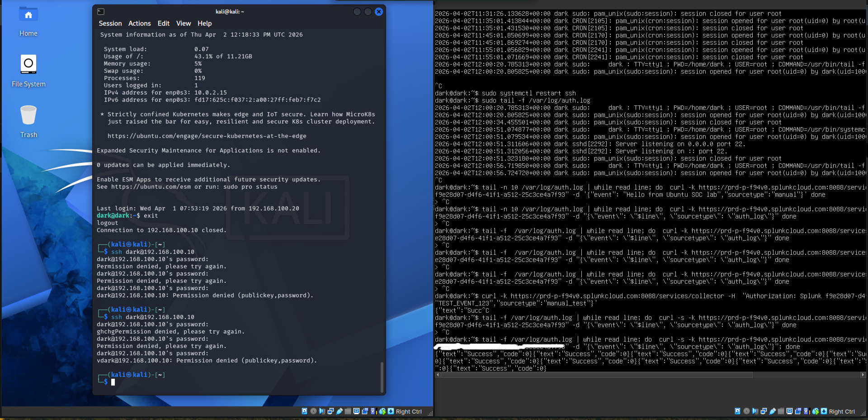Click the secure-kubernetes-at-the-edge URL in the terminal
Screen dimensions: 868x420
pos(207,136)
